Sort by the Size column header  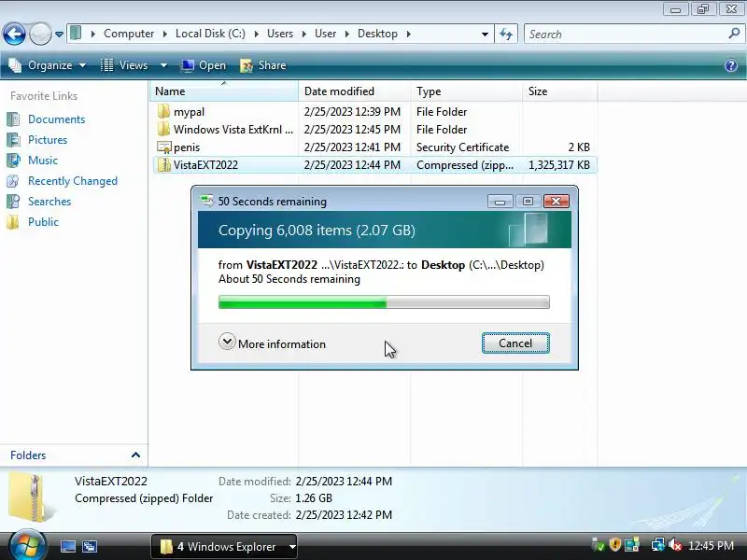click(x=559, y=91)
